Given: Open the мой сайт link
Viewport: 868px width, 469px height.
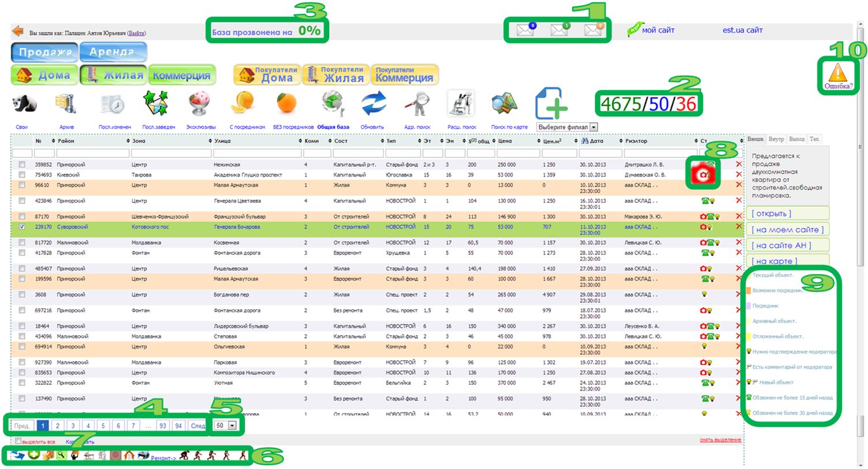Looking at the screenshot, I should coord(658,30).
